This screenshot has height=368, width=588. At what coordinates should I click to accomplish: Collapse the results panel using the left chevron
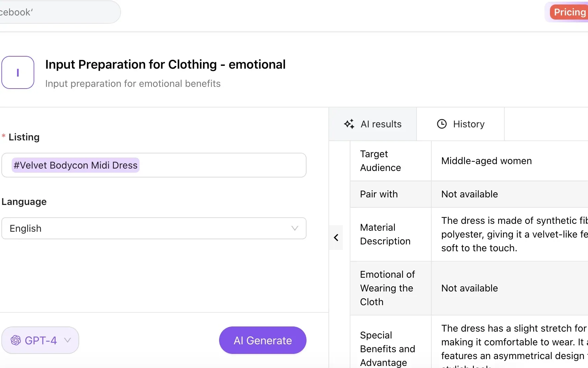336,238
